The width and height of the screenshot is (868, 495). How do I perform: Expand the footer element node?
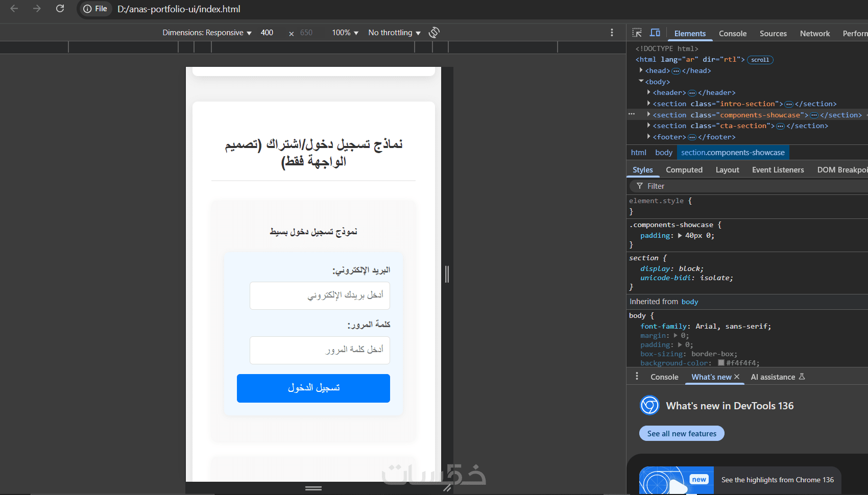(649, 137)
